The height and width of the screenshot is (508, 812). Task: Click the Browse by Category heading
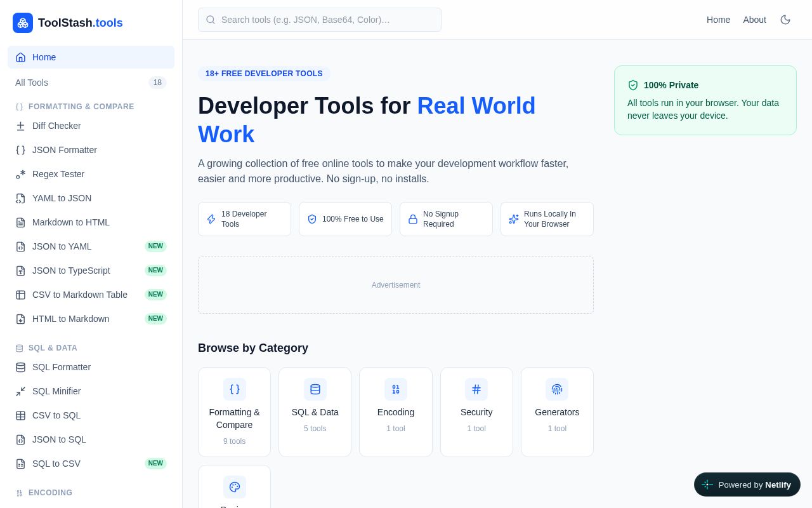[x=253, y=348]
